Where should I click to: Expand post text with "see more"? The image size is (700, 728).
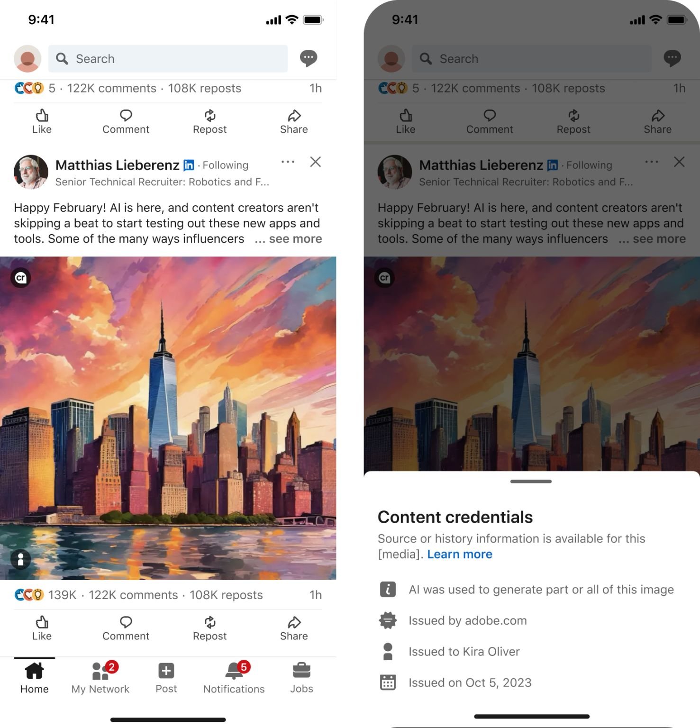point(295,239)
